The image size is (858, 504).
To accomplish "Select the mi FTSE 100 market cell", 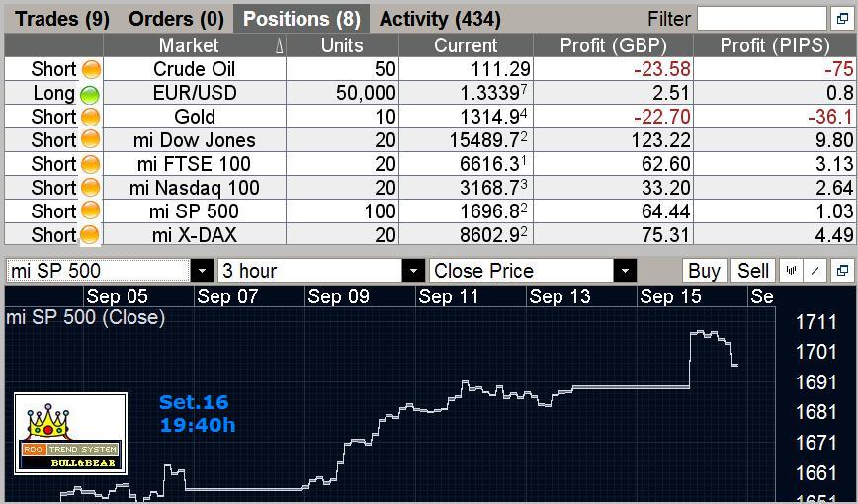I will pyautogui.click(x=195, y=164).
